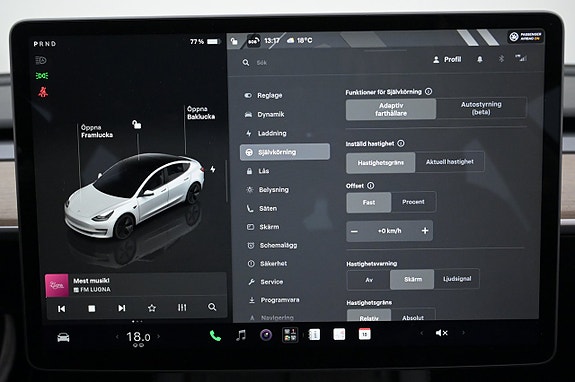
Task: Increase volume with right chevron
Action: pos(464,333)
